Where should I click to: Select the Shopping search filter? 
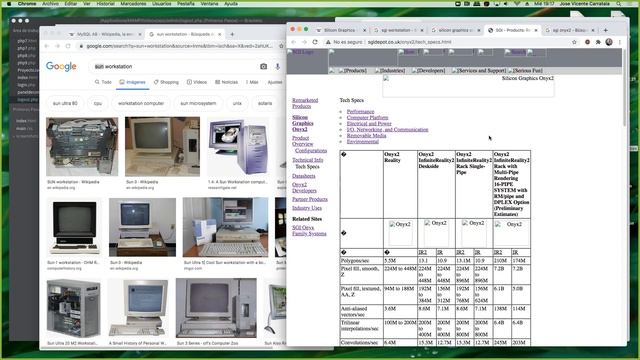click(x=166, y=82)
